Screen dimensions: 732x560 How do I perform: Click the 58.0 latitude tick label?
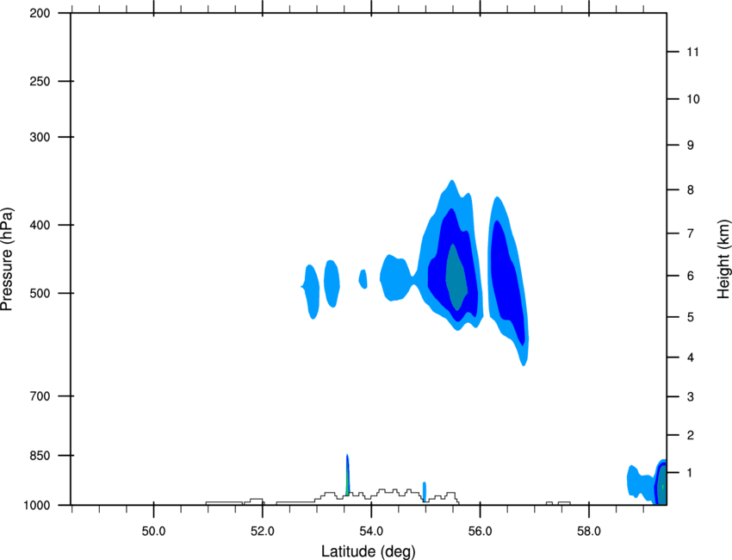(x=589, y=532)
